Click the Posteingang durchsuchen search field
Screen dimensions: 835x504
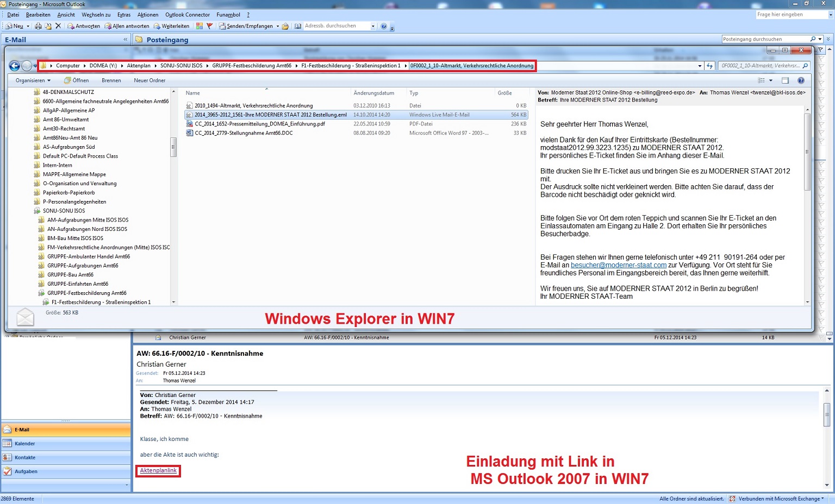[x=764, y=39]
